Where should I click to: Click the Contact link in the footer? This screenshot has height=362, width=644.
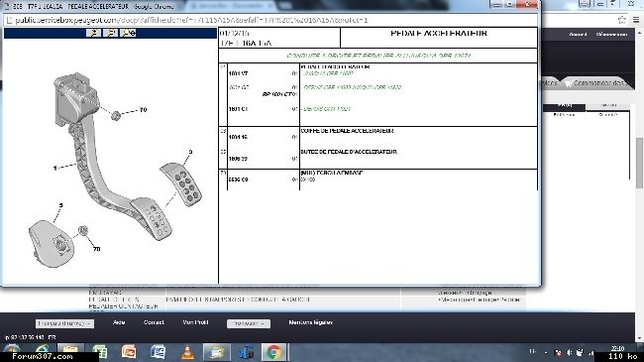click(x=154, y=322)
